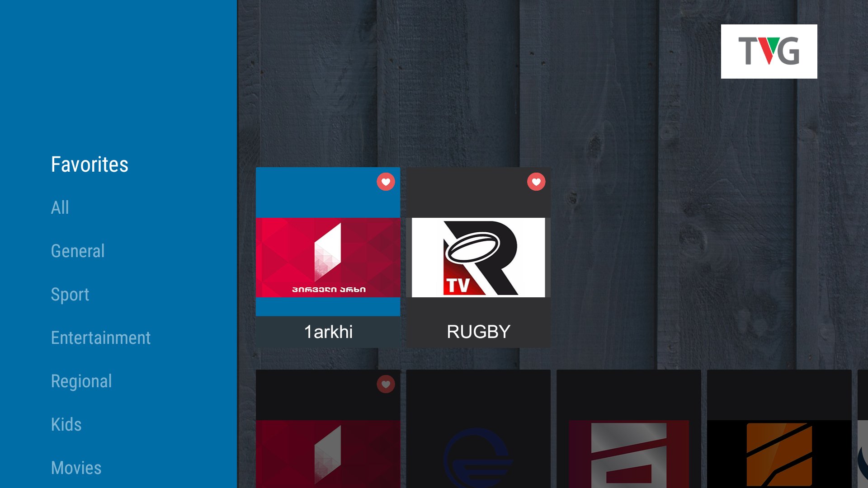The height and width of the screenshot is (488, 868).
Task: Toggle favorite heart on bottom-row first channel
Action: tap(386, 384)
